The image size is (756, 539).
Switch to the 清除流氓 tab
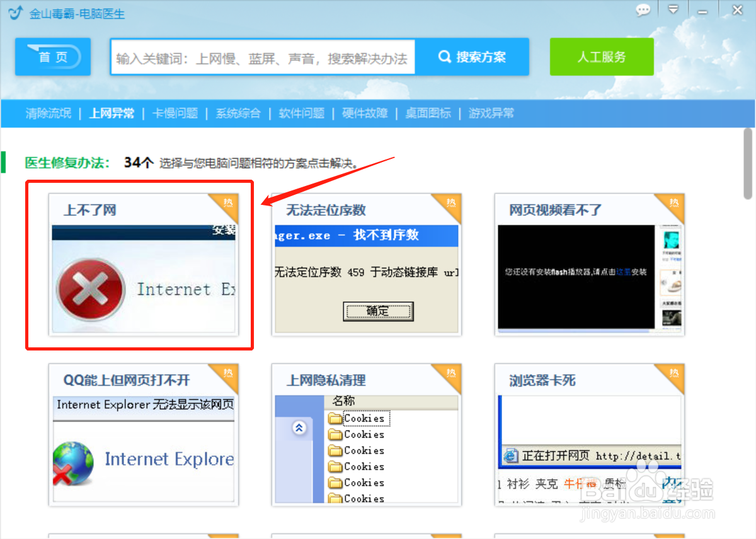click(49, 113)
